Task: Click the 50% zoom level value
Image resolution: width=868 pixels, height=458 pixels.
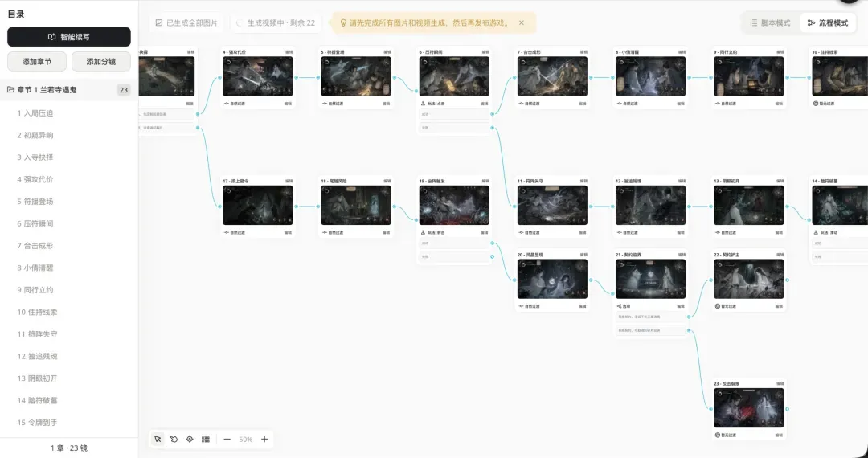Action: [246, 440]
